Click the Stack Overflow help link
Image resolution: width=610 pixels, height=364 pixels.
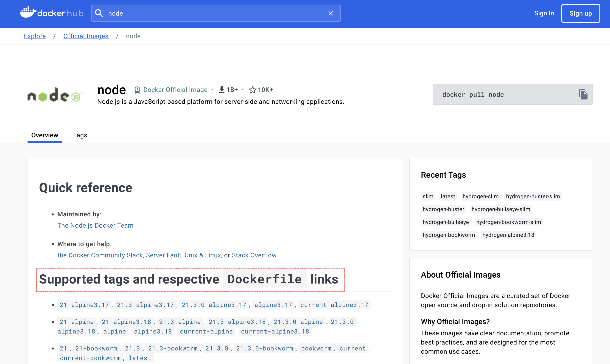coord(254,255)
